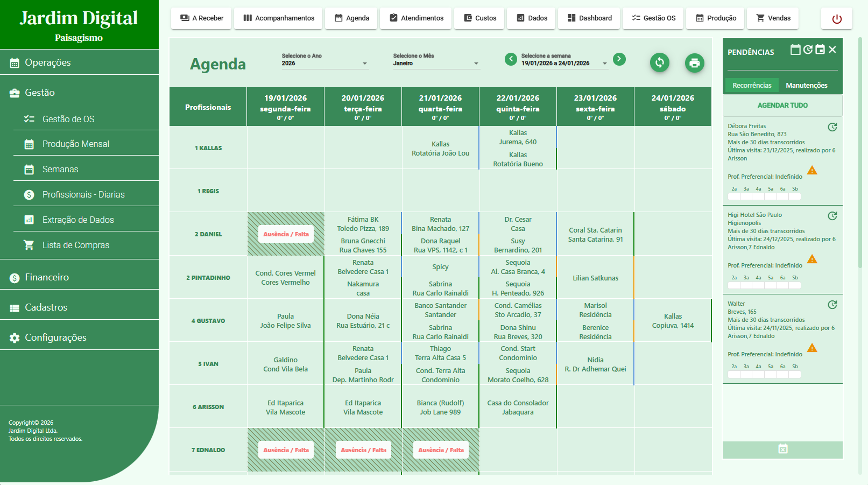Open Extração de Dados in the sidebar
Image resolution: width=868 pixels, height=485 pixels.
point(78,220)
